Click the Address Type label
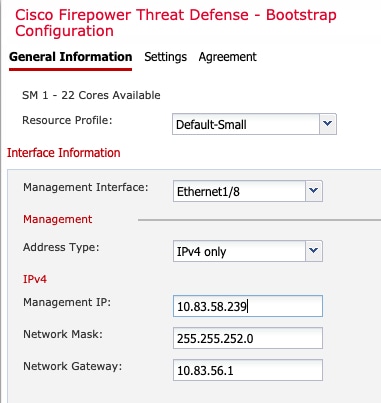Image resolution: width=381 pixels, height=403 pixels. [x=61, y=247]
